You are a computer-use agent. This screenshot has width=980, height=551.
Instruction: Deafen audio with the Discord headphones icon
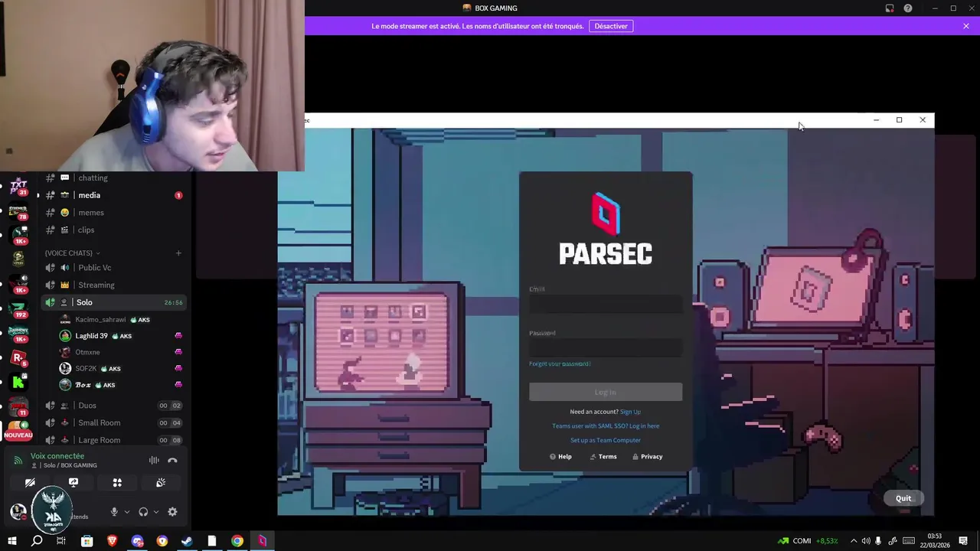(x=143, y=512)
